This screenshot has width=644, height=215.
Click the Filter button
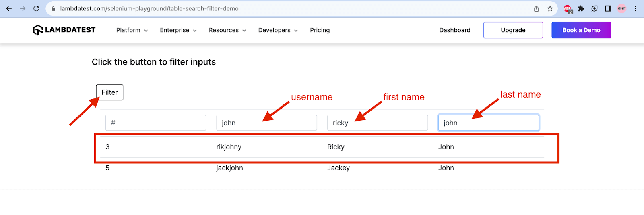[x=109, y=92]
